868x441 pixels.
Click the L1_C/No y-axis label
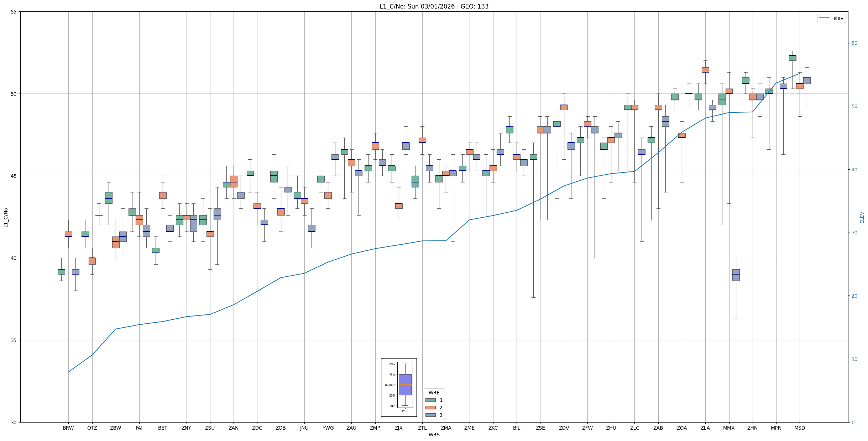click(6, 217)
